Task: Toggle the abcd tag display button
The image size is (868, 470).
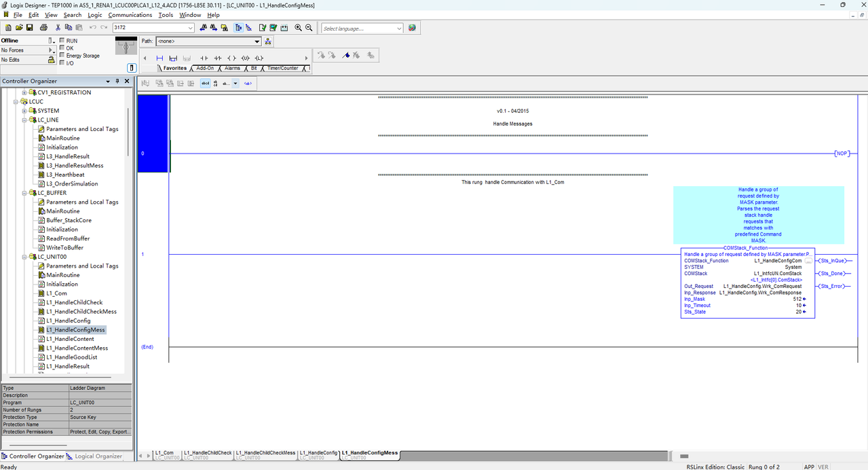Action: click(x=205, y=84)
